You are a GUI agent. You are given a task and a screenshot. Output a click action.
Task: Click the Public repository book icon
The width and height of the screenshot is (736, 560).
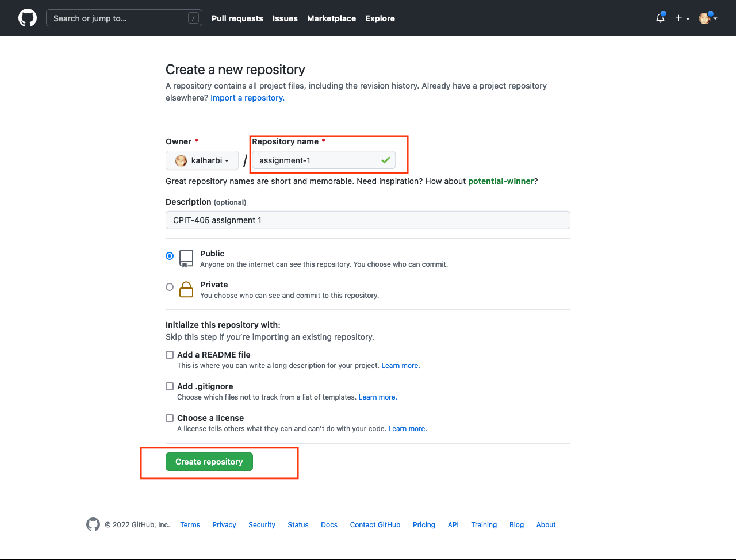186,259
